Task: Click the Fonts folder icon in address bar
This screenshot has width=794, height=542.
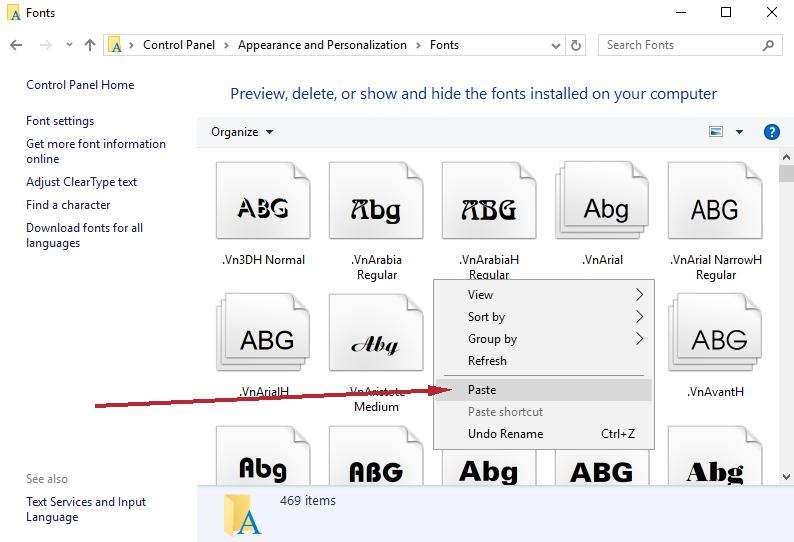Action: tap(115, 45)
